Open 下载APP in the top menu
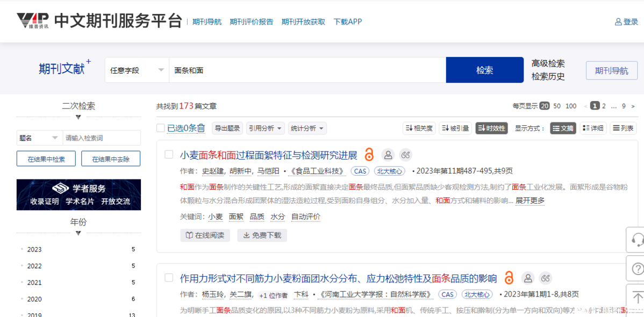644x317 pixels. [347, 22]
